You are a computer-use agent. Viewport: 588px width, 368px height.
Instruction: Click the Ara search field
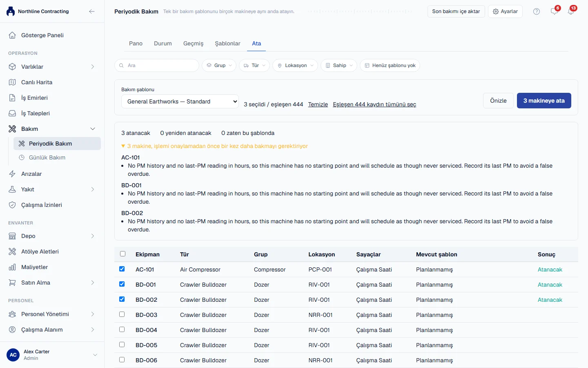(157, 65)
